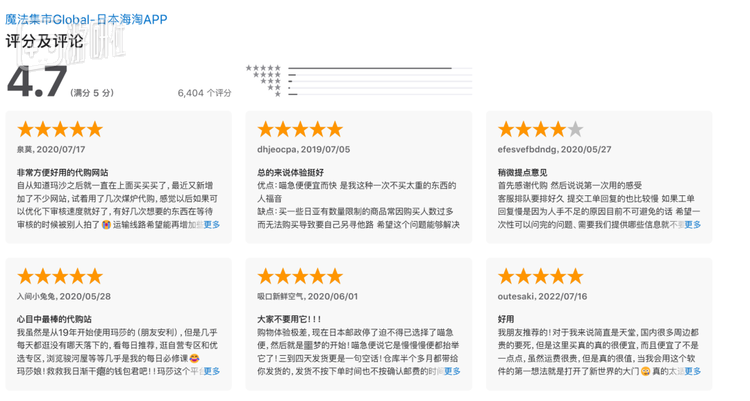Image resolution: width=750 pixels, height=401 pixels.
Task: Show more of 入间小兔兔's review
Action: tap(211, 371)
